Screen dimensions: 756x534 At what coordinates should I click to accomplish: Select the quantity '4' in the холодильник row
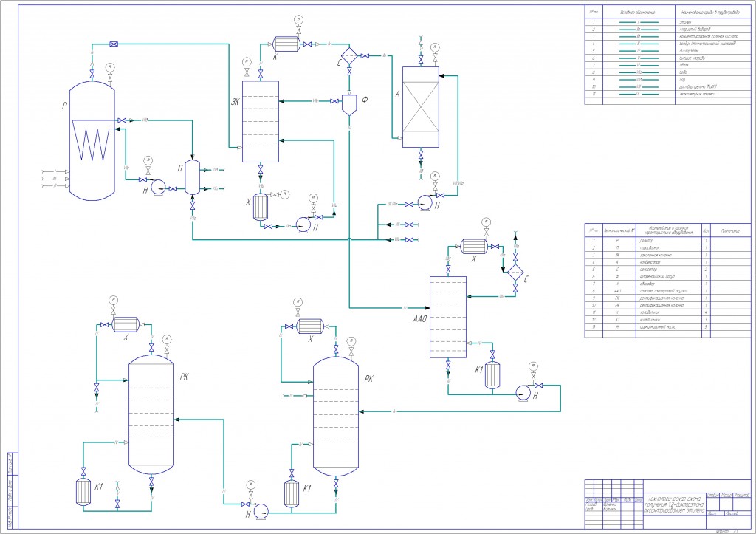706,312
